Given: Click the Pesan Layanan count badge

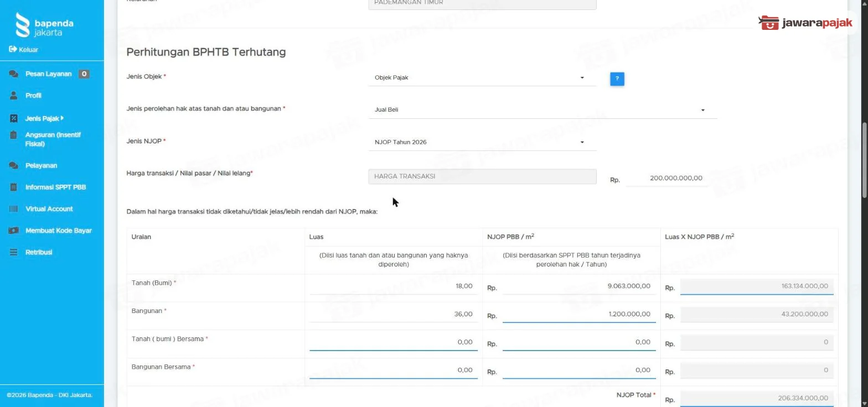Looking at the screenshot, I should [x=84, y=74].
